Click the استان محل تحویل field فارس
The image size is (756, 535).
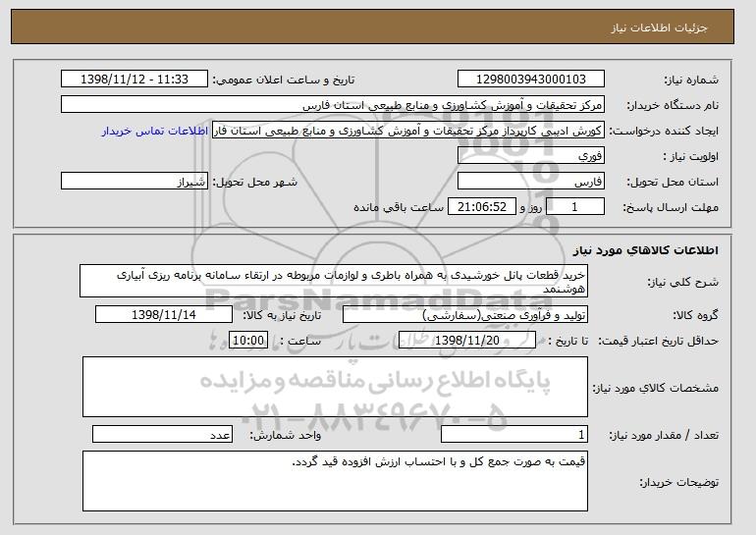click(531, 182)
